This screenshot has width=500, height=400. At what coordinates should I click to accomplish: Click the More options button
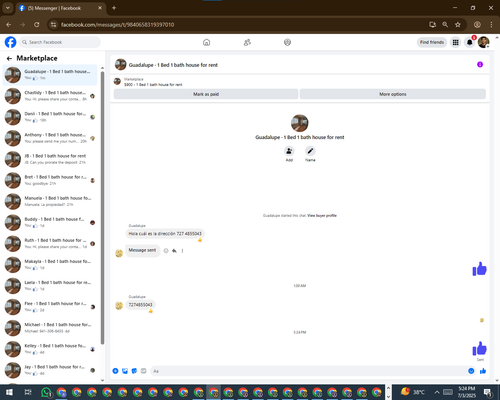[393, 94]
